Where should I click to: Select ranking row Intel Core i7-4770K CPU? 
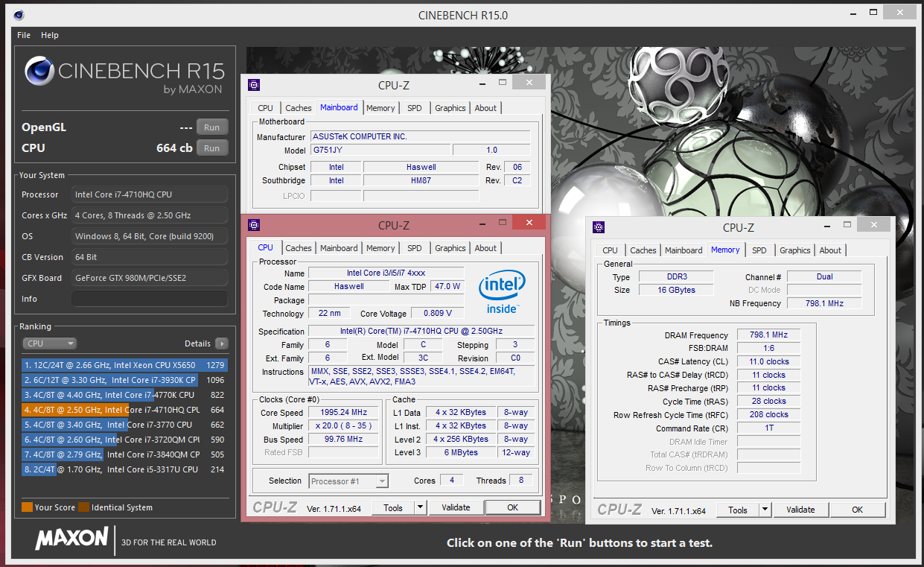click(124, 395)
